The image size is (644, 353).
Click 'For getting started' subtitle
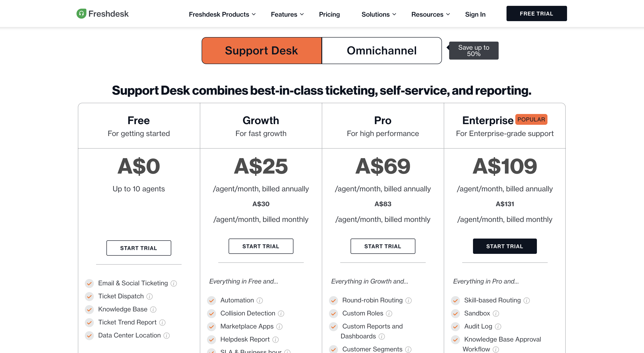pyautogui.click(x=139, y=134)
